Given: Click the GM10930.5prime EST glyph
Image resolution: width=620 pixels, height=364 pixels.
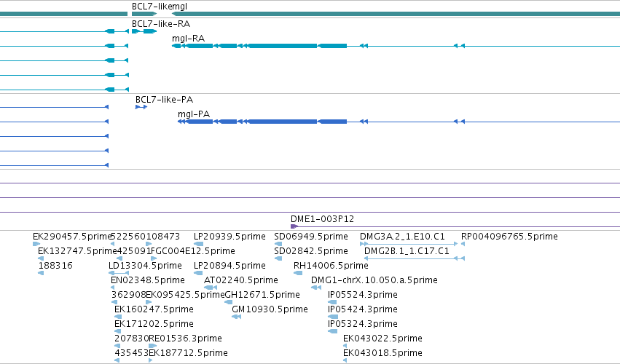Looking at the screenshot, I should [237, 317].
